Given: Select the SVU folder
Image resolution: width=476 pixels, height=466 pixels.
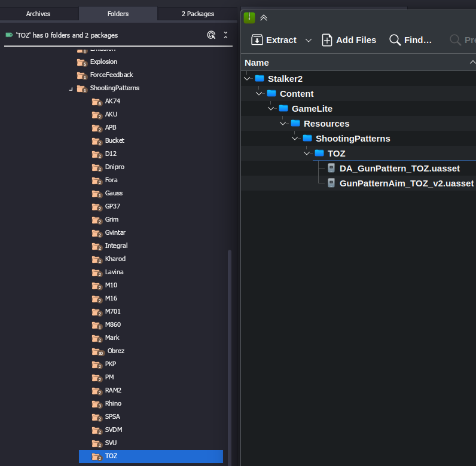Looking at the screenshot, I should coord(111,443).
